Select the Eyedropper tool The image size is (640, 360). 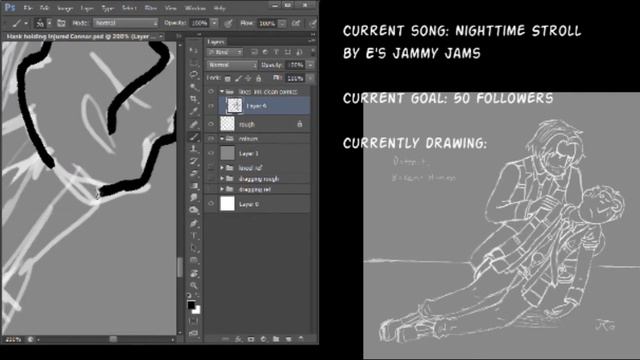point(194,111)
